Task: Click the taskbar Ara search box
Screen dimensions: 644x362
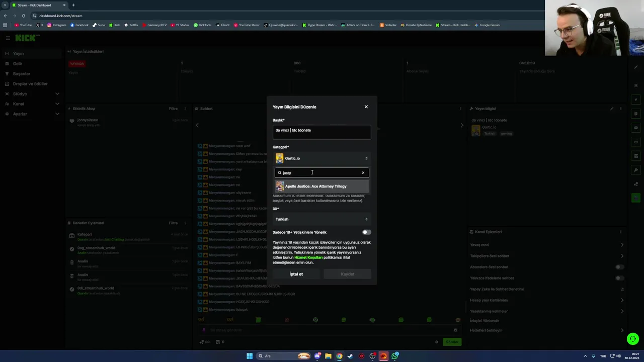Action: tap(284, 356)
